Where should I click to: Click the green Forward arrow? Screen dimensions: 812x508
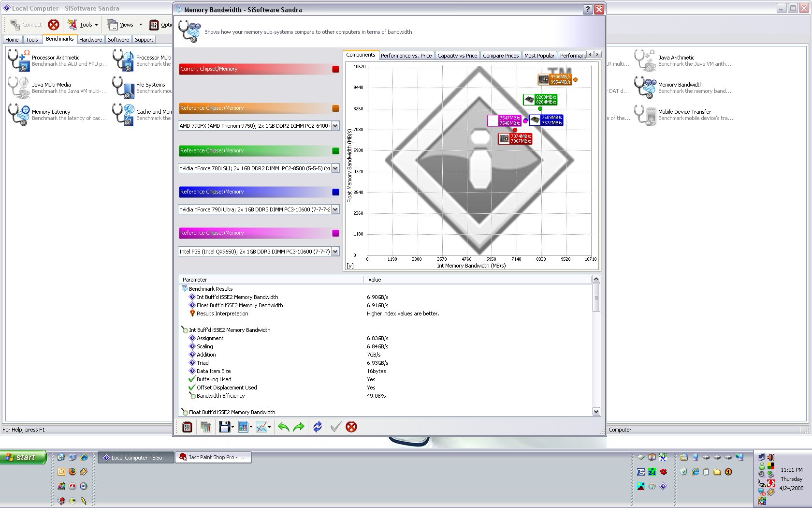pos(299,427)
